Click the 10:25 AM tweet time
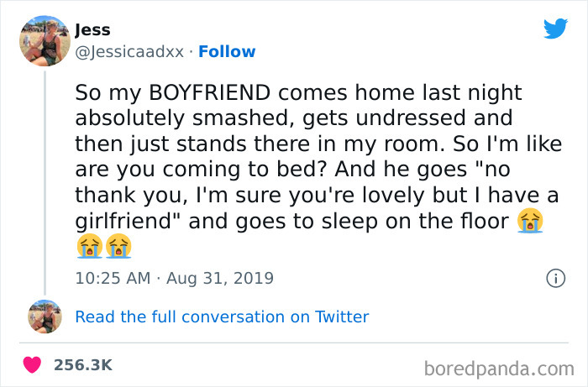 [112, 278]
